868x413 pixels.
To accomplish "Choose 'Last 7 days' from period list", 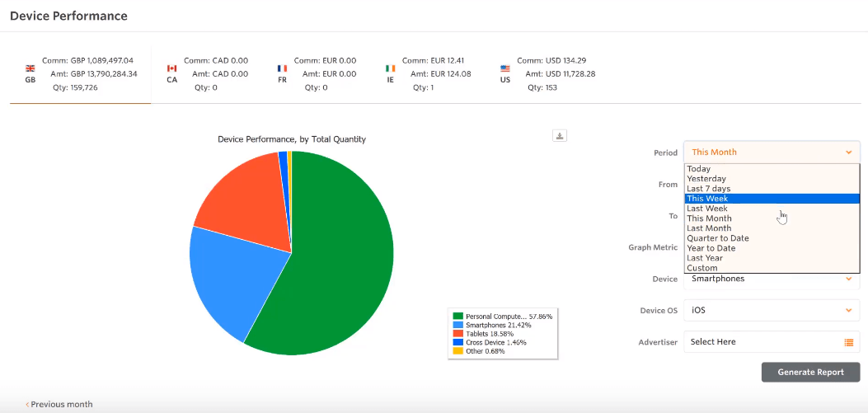I will [708, 189].
